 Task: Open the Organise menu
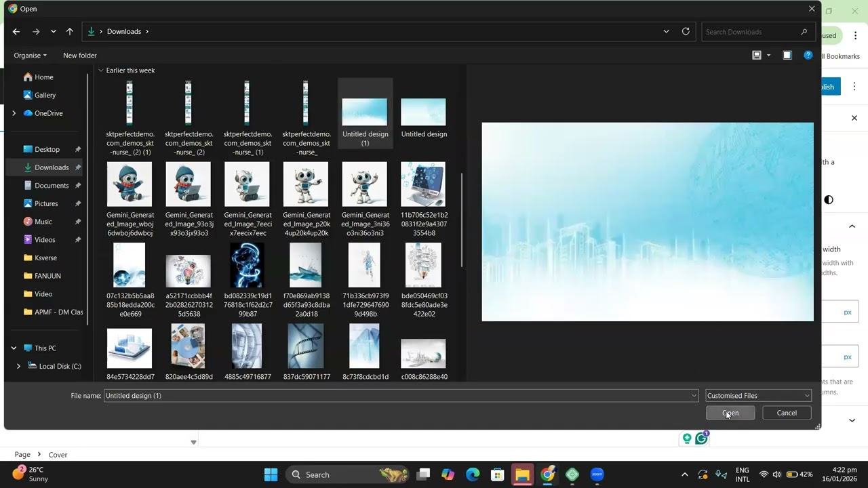click(x=31, y=56)
